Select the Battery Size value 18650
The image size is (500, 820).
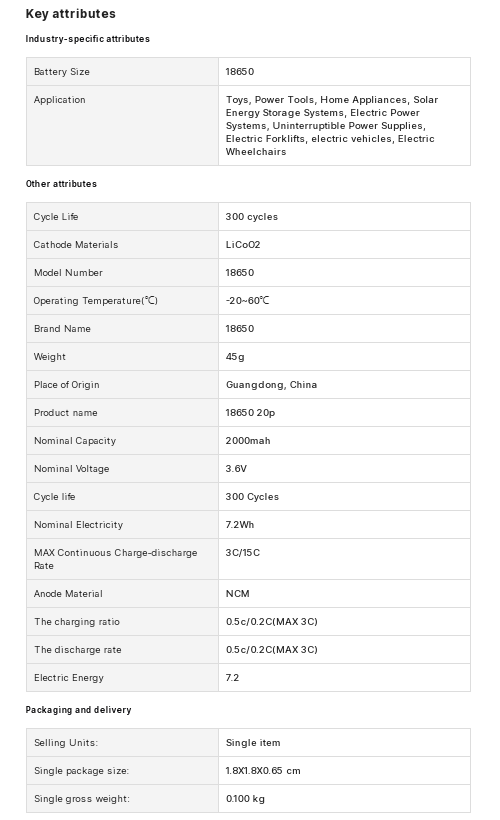[240, 72]
